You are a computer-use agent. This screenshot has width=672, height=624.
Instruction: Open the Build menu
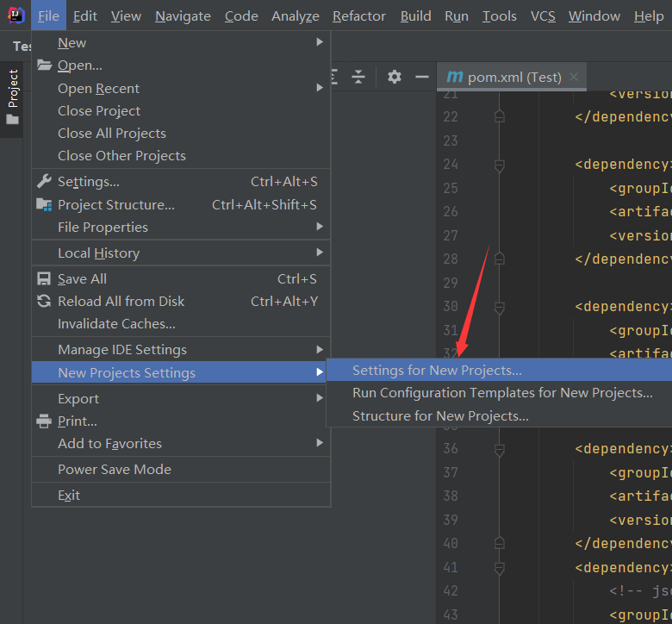pyautogui.click(x=416, y=16)
